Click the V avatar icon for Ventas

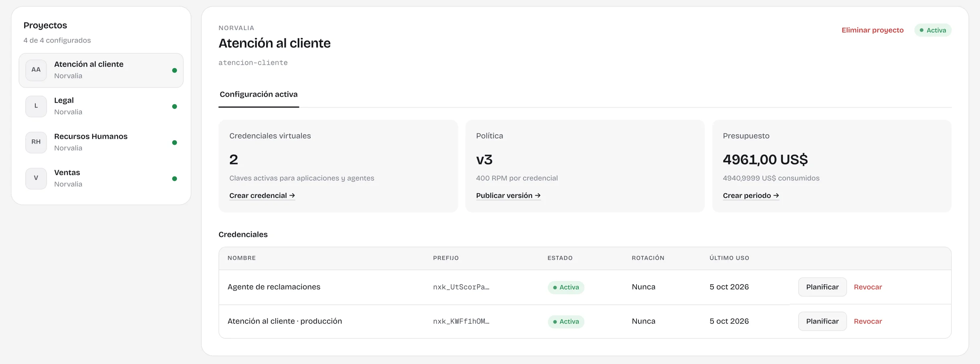coord(36,178)
